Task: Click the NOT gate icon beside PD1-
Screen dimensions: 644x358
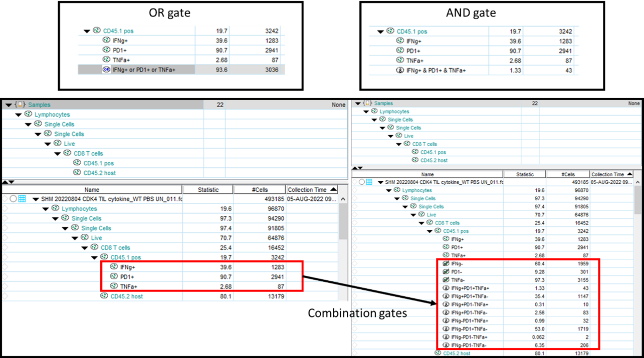Action: click(x=446, y=272)
